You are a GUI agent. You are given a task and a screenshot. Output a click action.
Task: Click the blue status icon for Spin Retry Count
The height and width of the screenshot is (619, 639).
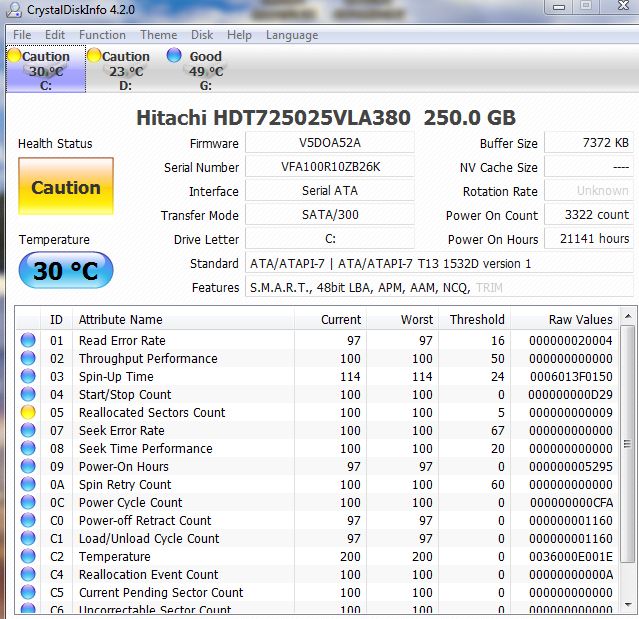28,484
